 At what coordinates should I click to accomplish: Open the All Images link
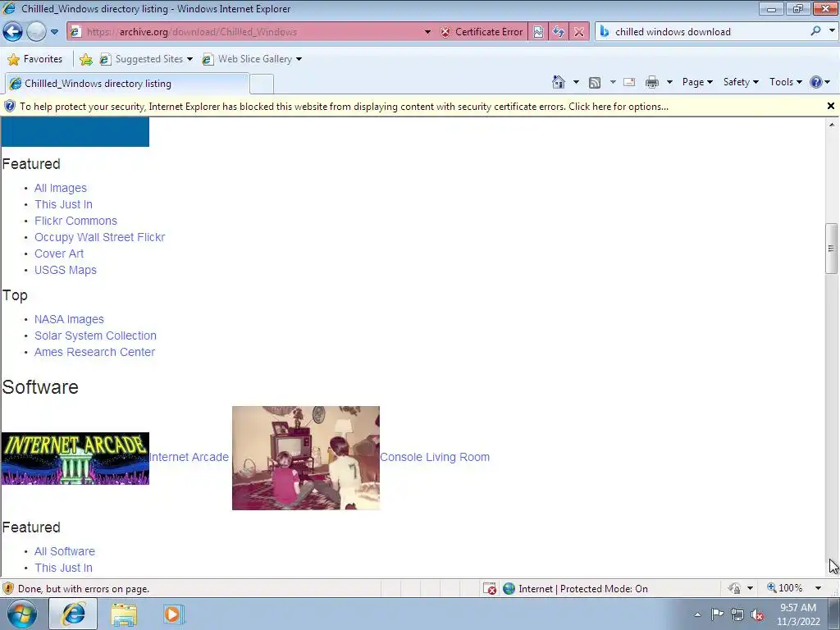click(61, 188)
